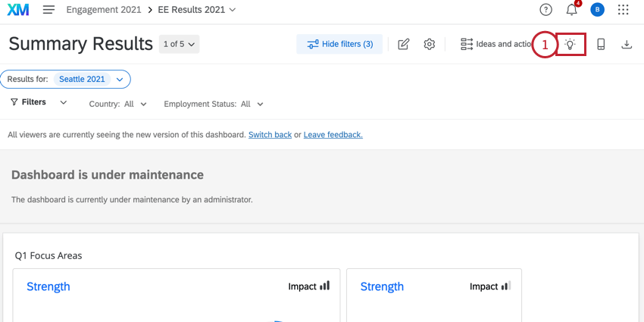Open dashboard settings gear
Image resolution: width=644 pixels, height=322 pixels.
pyautogui.click(x=429, y=44)
